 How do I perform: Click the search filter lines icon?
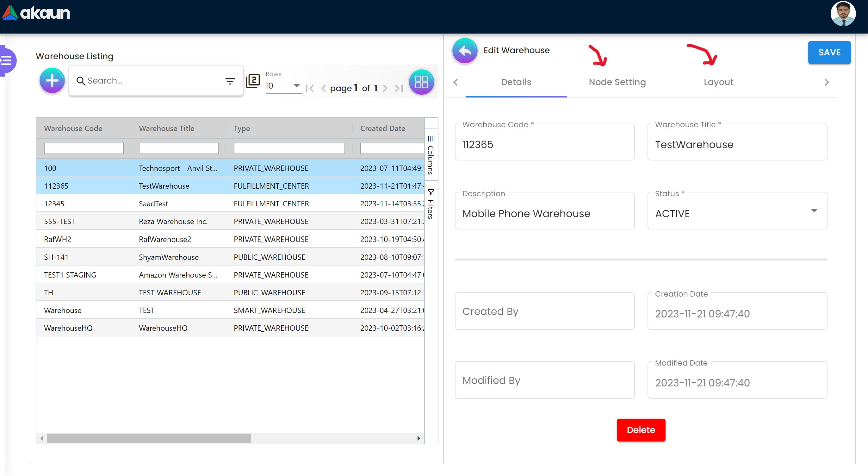(230, 81)
